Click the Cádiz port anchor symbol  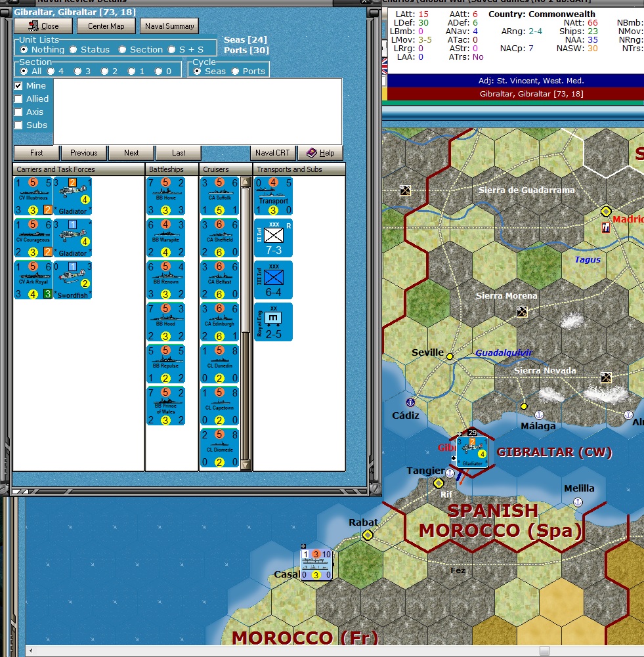[410, 402]
